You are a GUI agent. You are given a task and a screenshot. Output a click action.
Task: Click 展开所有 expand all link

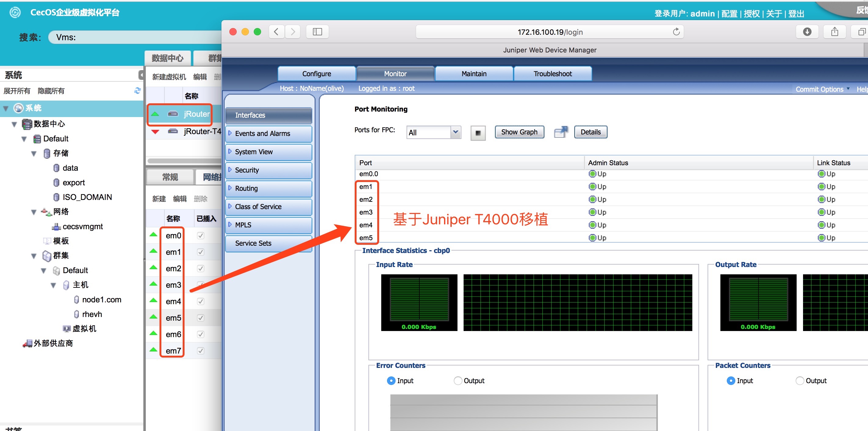[x=17, y=91]
